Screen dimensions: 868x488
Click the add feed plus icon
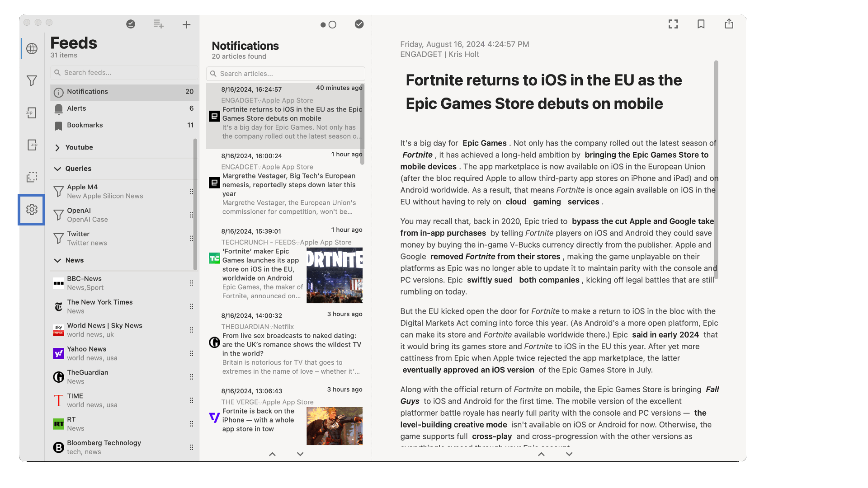(x=186, y=24)
